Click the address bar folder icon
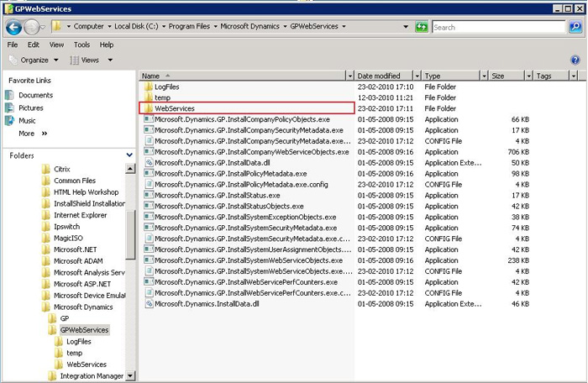This screenshot has width=588, height=383. pos(56,26)
